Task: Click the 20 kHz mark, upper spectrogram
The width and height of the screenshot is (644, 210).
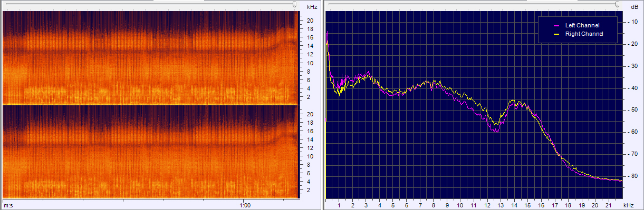Action: (x=311, y=21)
